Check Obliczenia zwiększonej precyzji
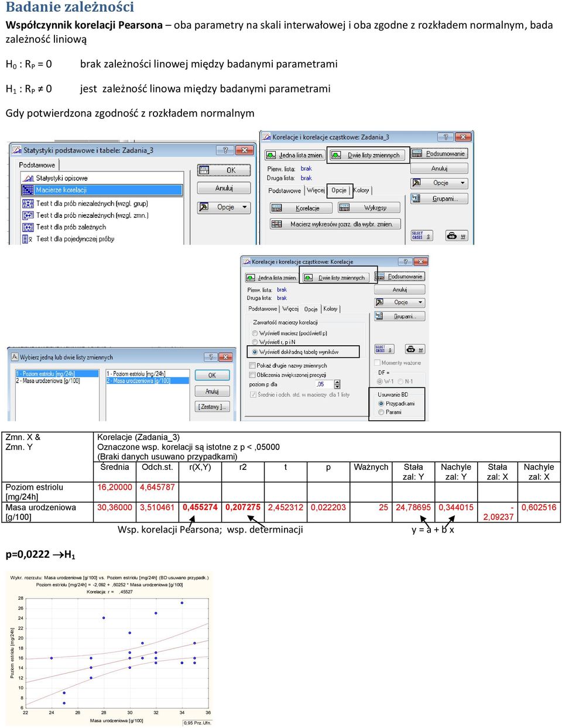The width and height of the screenshot is (562, 728). (287, 375)
